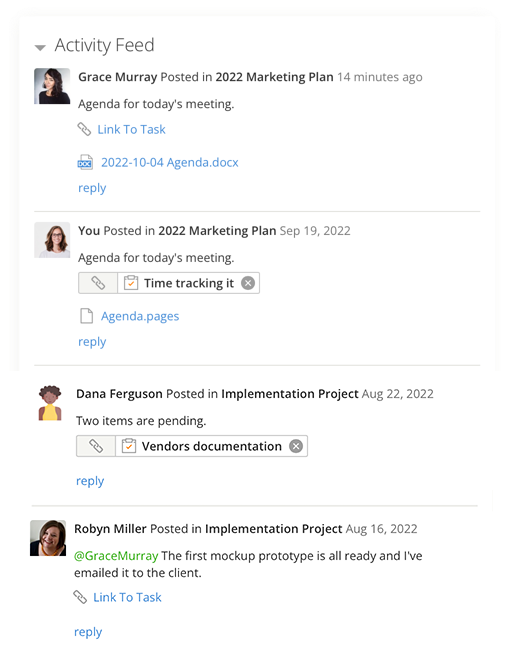
Task: Click Link To Task in Robyn Miller's post
Action: 127,597
